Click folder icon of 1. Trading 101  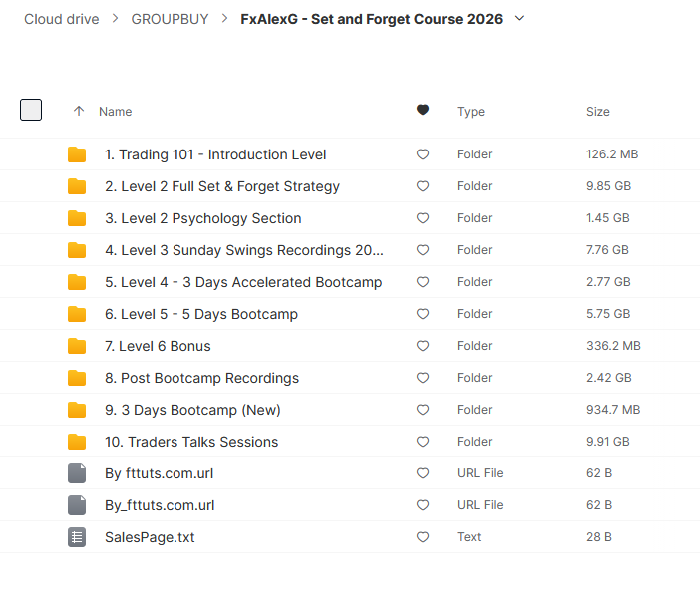click(77, 154)
